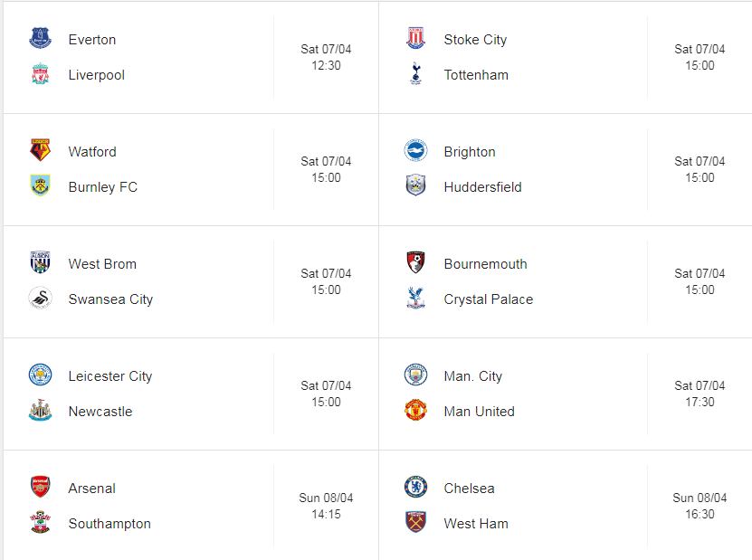This screenshot has height=560, width=752.
Task: Open the Stoke City team link
Action: (x=475, y=40)
